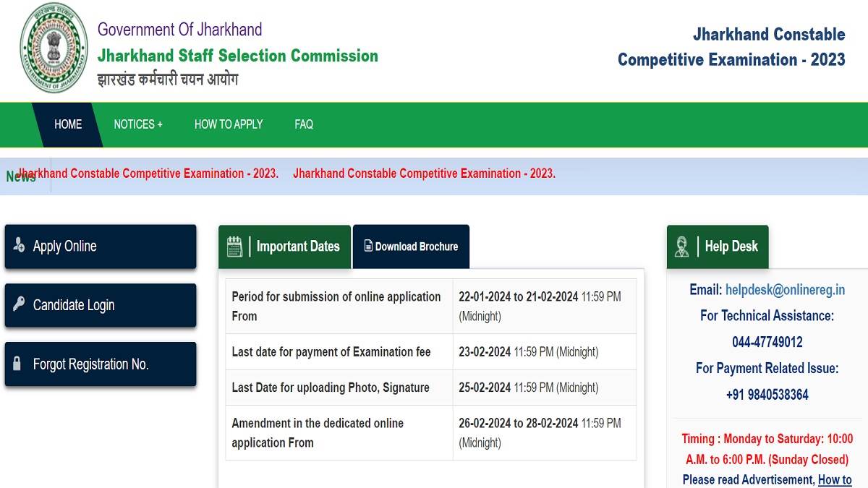Switch to the Download Brochure tab
868x488 pixels.
[x=411, y=247]
